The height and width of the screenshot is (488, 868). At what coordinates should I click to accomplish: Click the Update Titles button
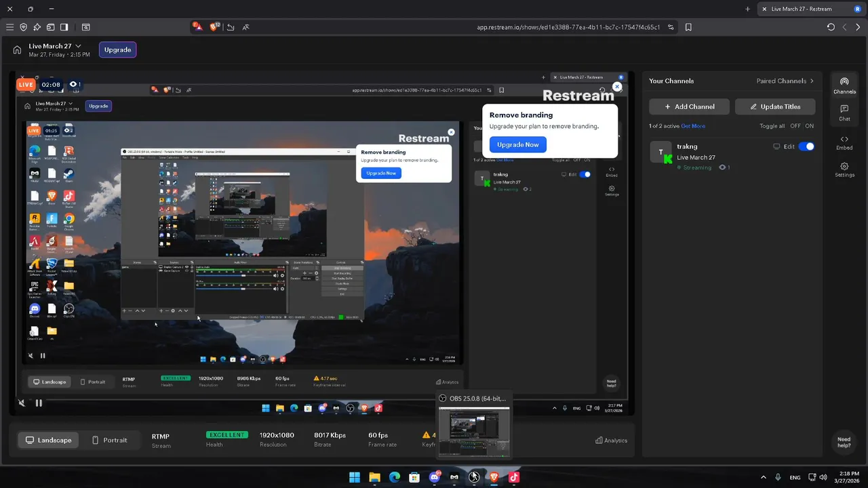[x=774, y=106]
